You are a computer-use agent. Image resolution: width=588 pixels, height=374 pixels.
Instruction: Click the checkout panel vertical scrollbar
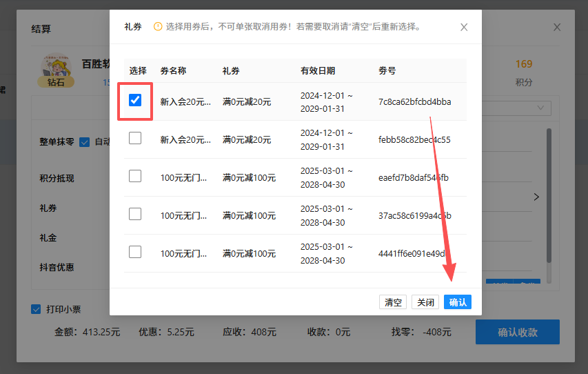549,195
